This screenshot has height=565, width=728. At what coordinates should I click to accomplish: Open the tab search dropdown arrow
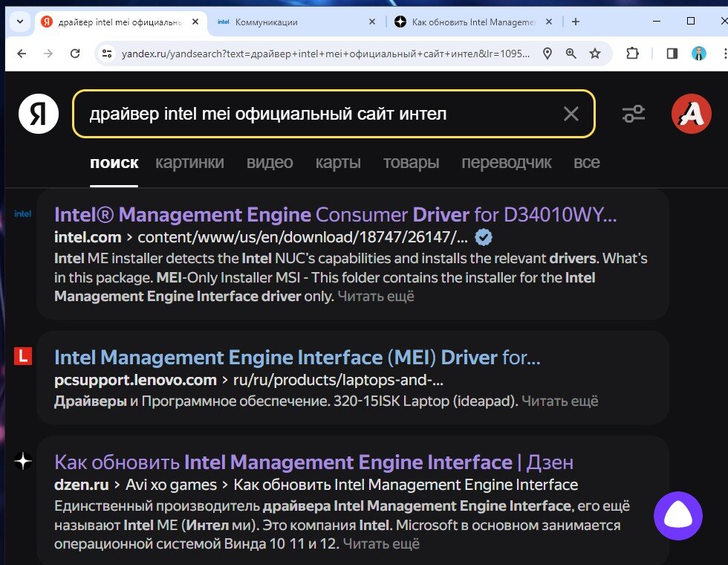(x=20, y=22)
